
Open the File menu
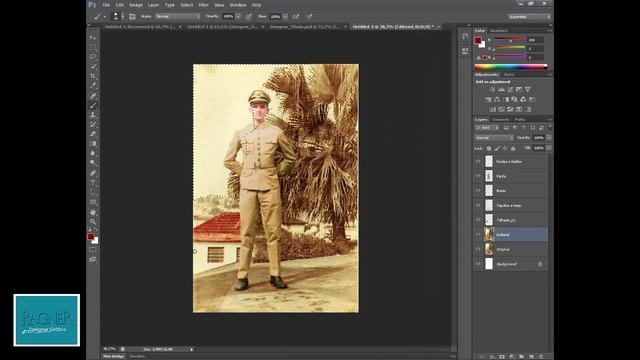[x=106, y=5]
